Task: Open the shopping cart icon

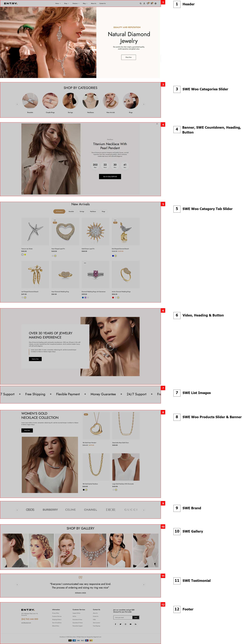Action: tap(152, 3)
